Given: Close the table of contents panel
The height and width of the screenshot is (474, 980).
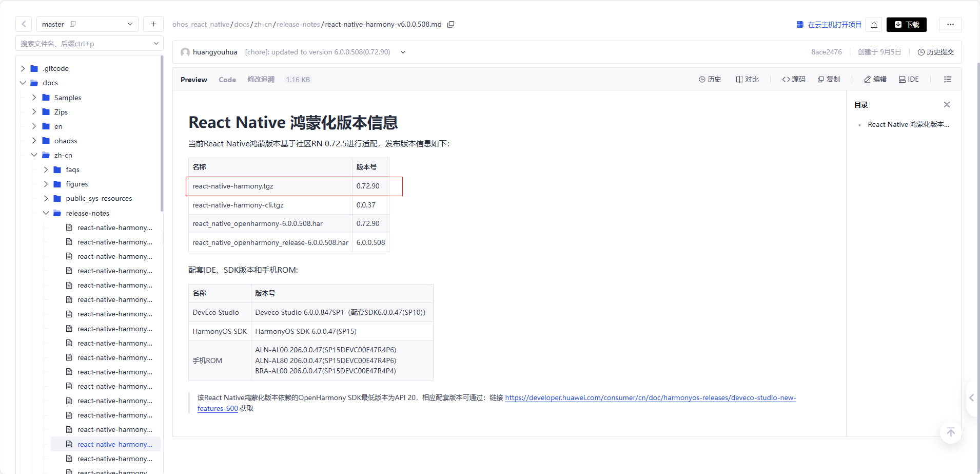Looking at the screenshot, I should [x=947, y=105].
